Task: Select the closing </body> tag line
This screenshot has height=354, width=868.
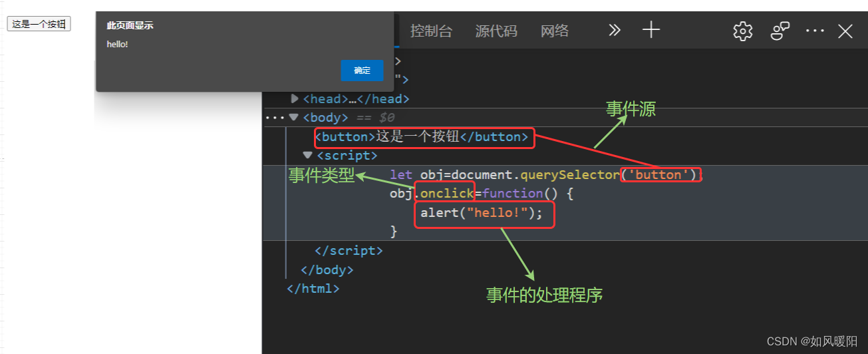Action: click(x=327, y=269)
